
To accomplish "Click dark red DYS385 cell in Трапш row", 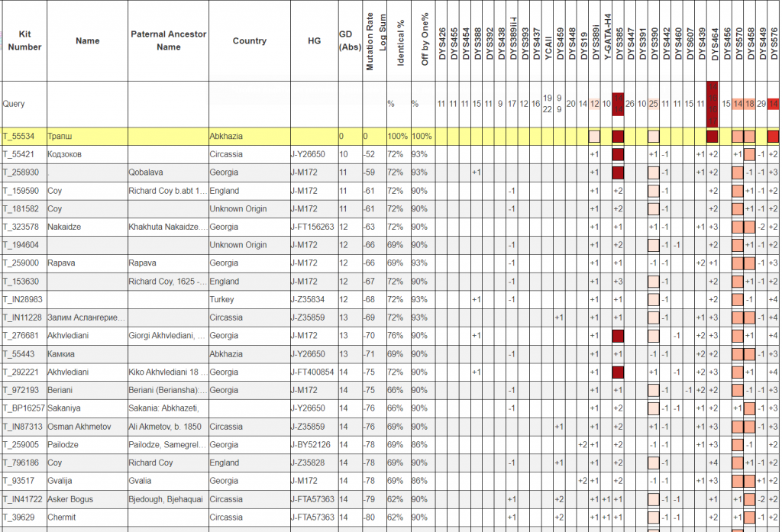I will pyautogui.click(x=619, y=137).
